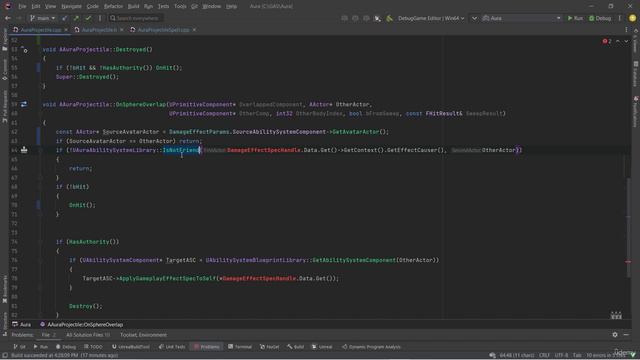Screen dimensions: 640x360
Task: Click the Git push arrow icon
Action: pyautogui.click(x=76, y=18)
